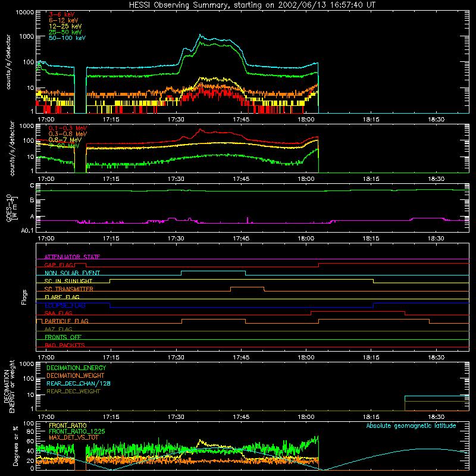Image resolution: width=476 pixels, height=476 pixels.
Task: Click the Flags panel axis title
Action: 24,297
